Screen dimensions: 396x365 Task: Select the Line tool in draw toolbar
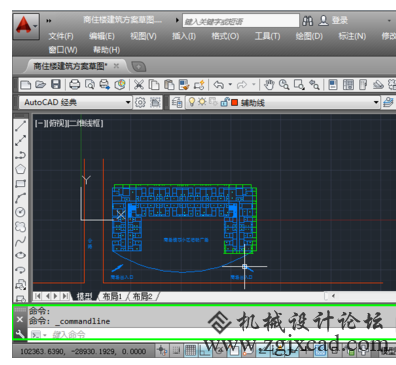pos(20,126)
